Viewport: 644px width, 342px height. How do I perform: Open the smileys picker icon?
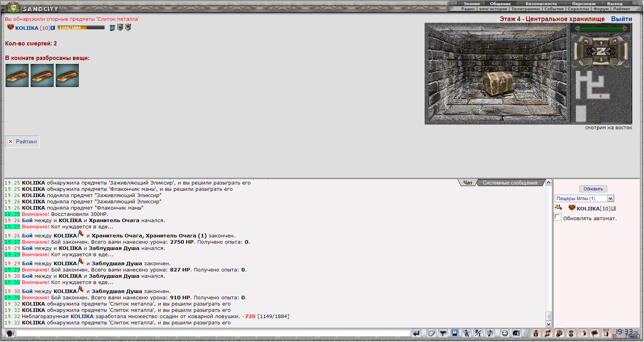[x=505, y=333]
